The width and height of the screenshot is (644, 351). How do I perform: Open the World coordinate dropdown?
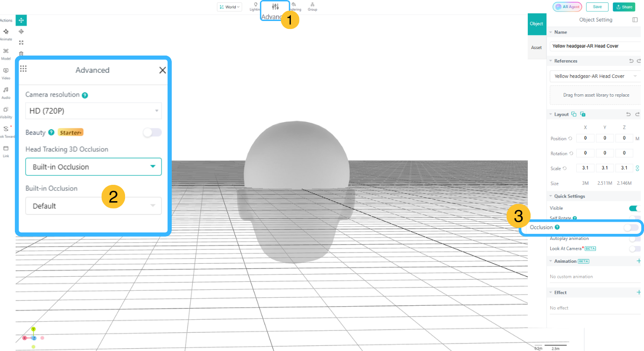pos(229,7)
